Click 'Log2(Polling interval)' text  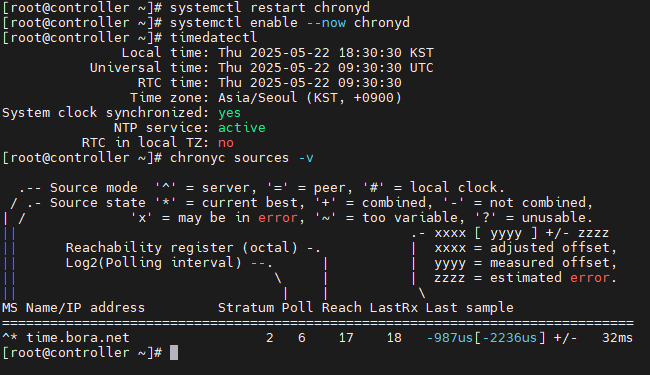[x=153, y=263]
